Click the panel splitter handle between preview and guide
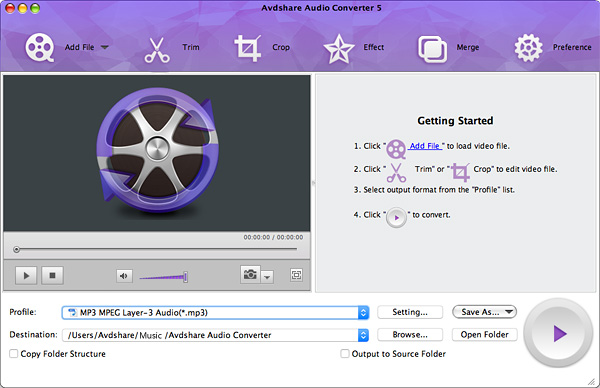This screenshot has height=388, width=600. [313, 183]
